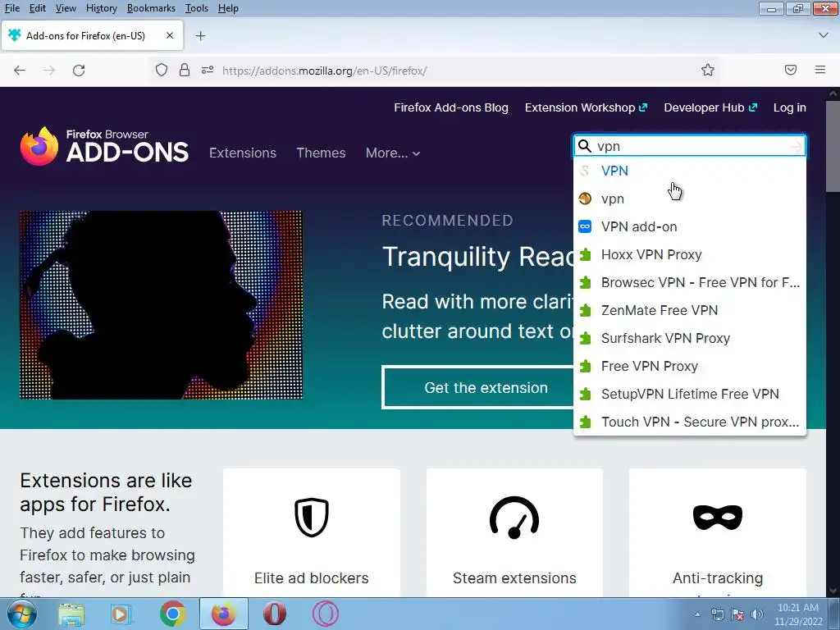Click the puzzle icon beside Hoxx VPN Proxy
The height and width of the screenshot is (630, 840).
(x=585, y=254)
